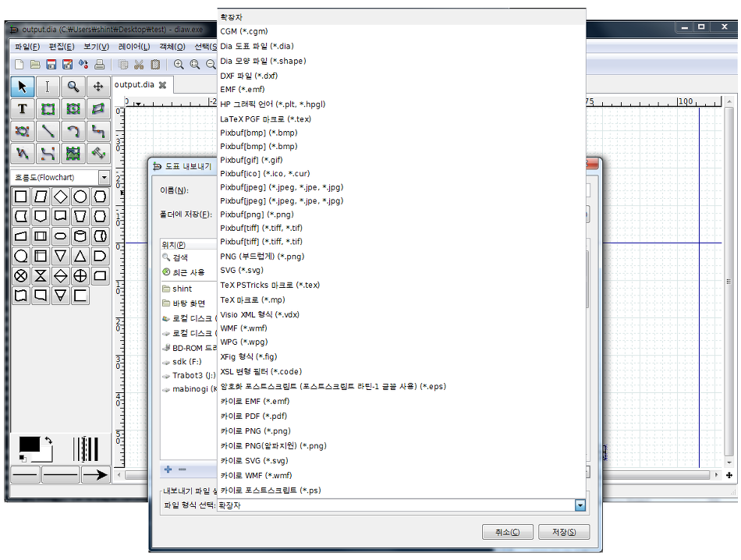
Task: Click the Cut scissors toolbar icon
Action: (139, 64)
